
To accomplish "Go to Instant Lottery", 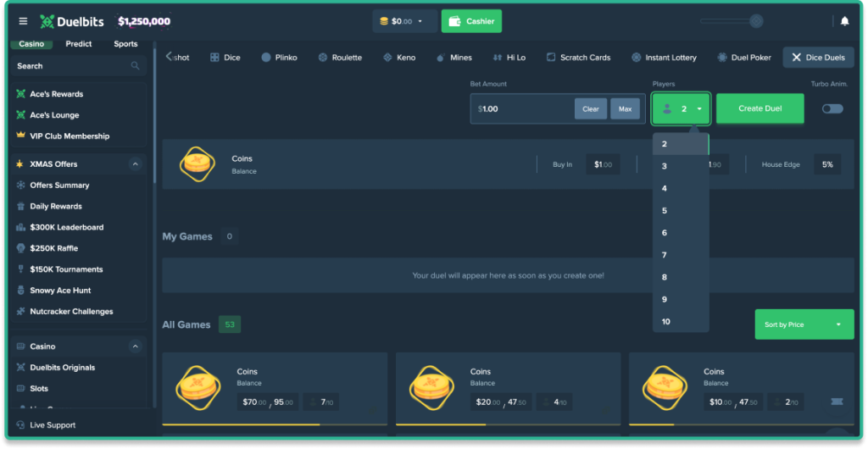I will point(665,58).
